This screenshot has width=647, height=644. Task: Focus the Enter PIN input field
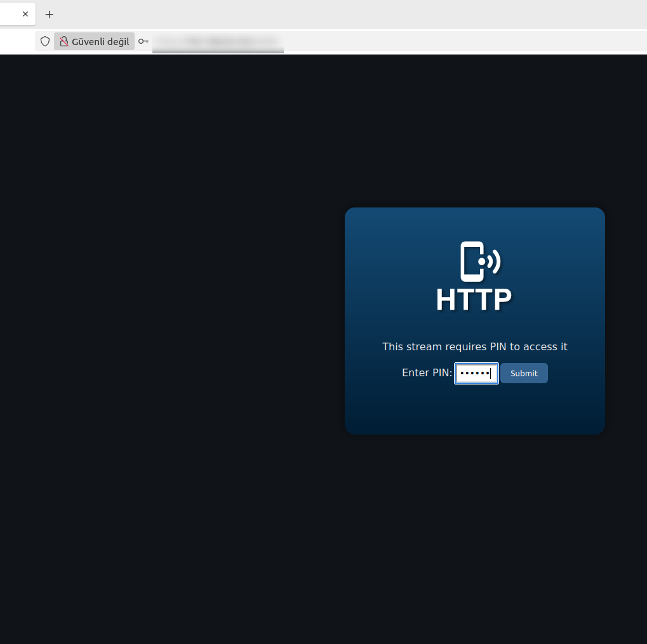[x=476, y=373]
